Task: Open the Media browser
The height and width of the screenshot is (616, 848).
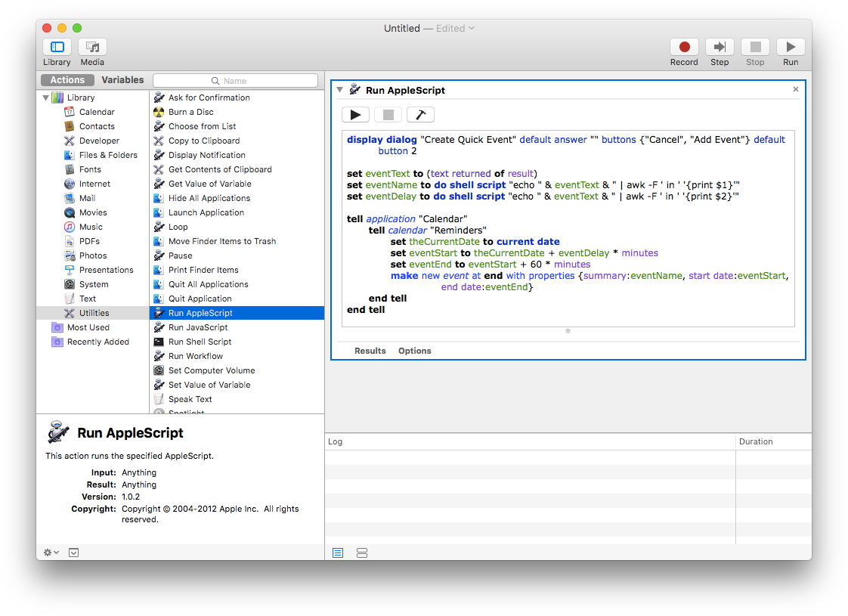Action: pyautogui.click(x=92, y=48)
